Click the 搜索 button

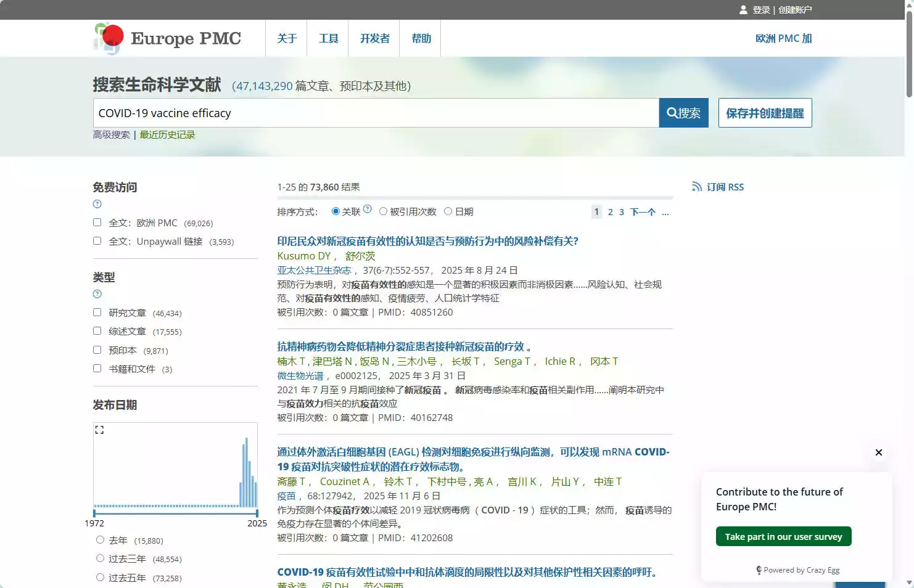683,113
